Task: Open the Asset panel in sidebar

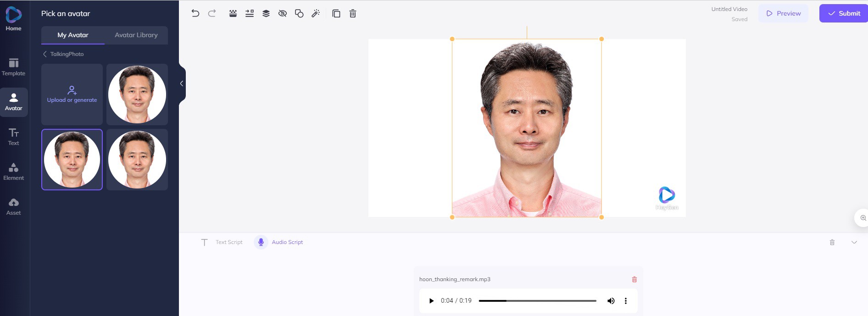Action: 14,206
